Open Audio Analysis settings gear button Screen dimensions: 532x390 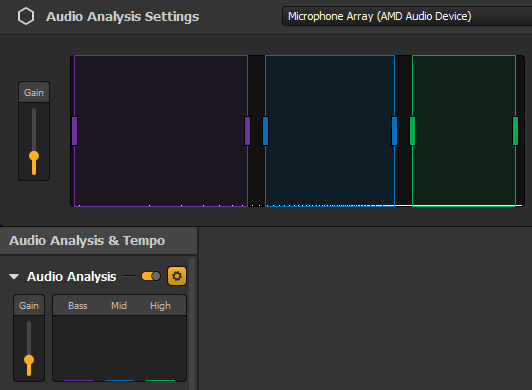pos(177,276)
